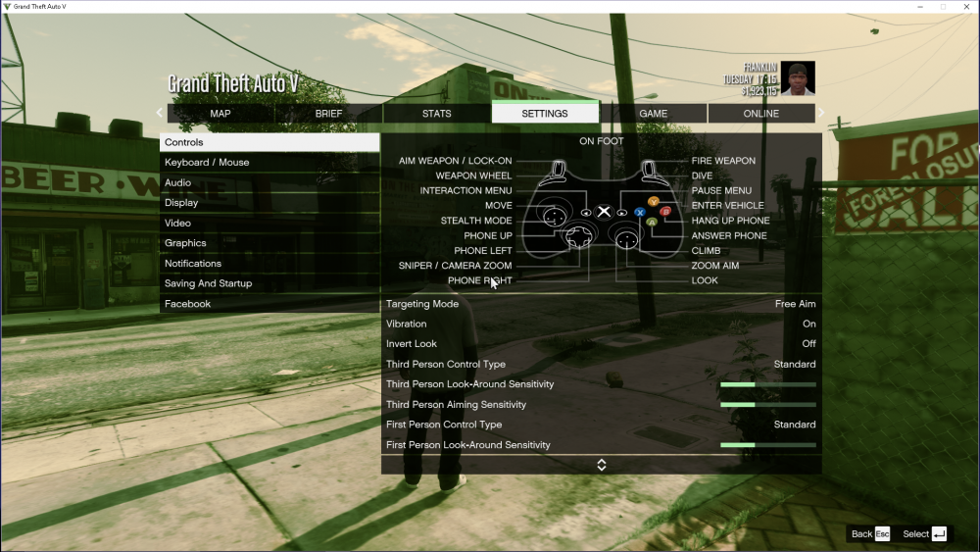Image resolution: width=980 pixels, height=552 pixels.
Task: Select Controls settings category
Action: click(x=269, y=142)
